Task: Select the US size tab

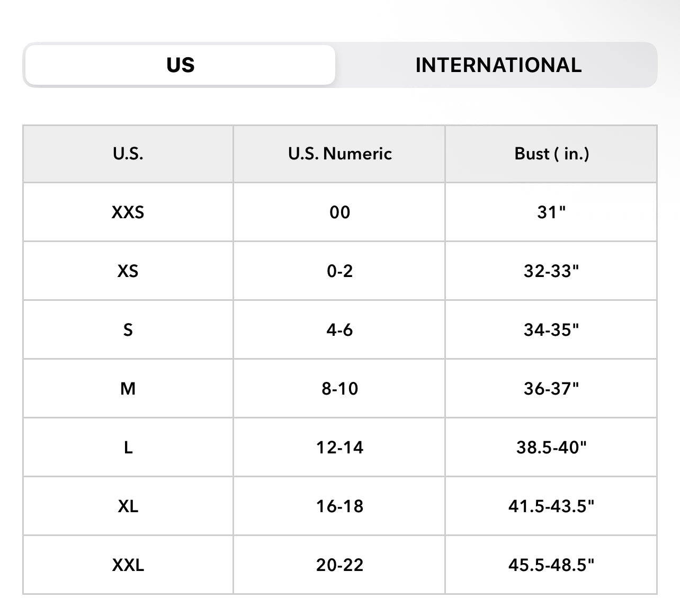Action: click(x=180, y=65)
